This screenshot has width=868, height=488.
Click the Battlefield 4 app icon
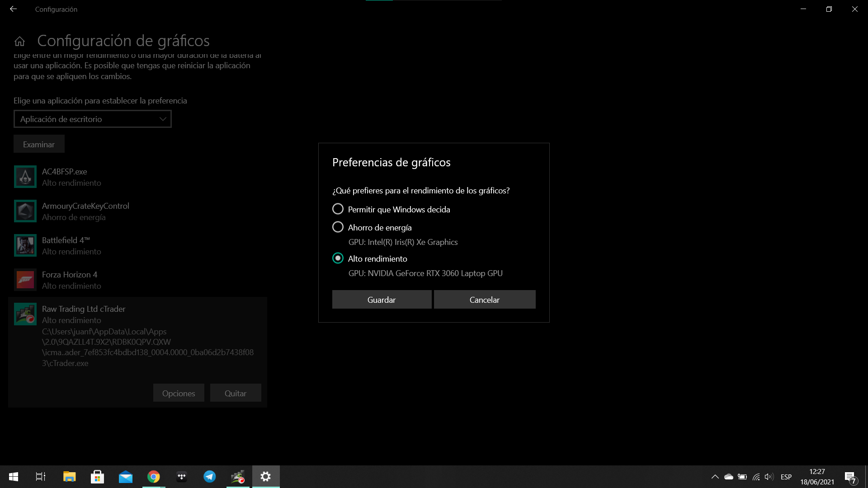click(25, 245)
